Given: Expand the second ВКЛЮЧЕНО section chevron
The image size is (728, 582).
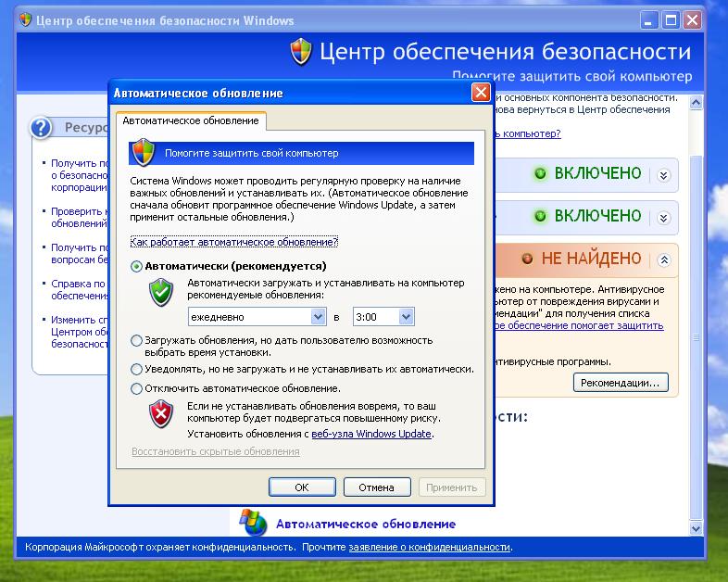Looking at the screenshot, I should click(664, 218).
